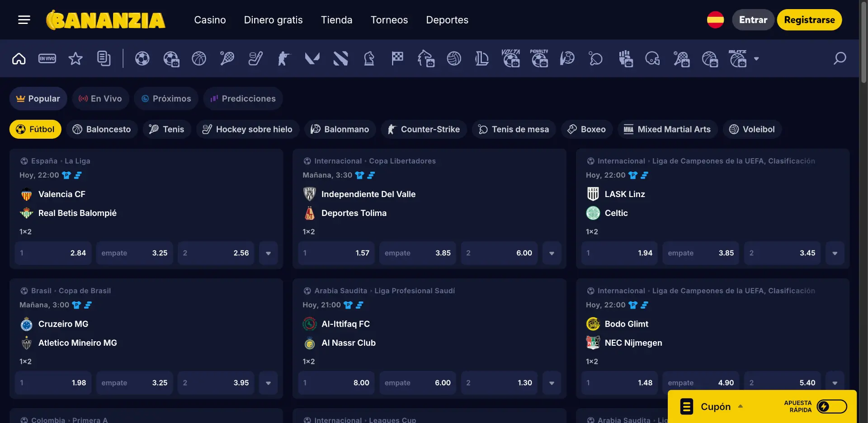The height and width of the screenshot is (423, 868).
Task: Open the Torneos menu item
Action: (x=389, y=20)
